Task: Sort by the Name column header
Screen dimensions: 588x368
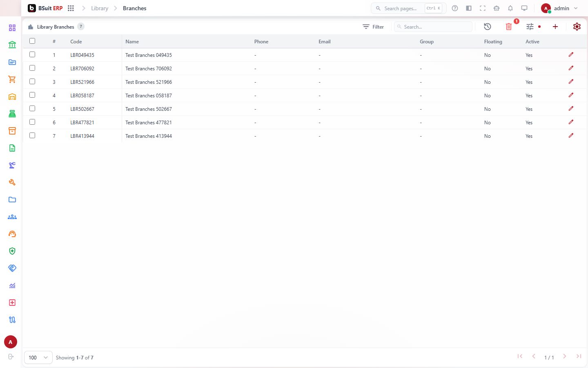Action: [132, 41]
